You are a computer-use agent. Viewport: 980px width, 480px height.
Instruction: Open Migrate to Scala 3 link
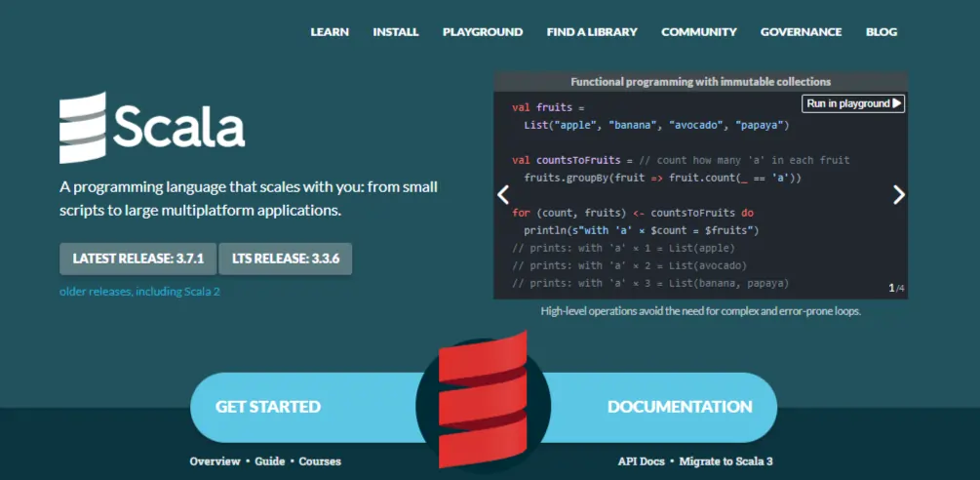[x=726, y=461]
